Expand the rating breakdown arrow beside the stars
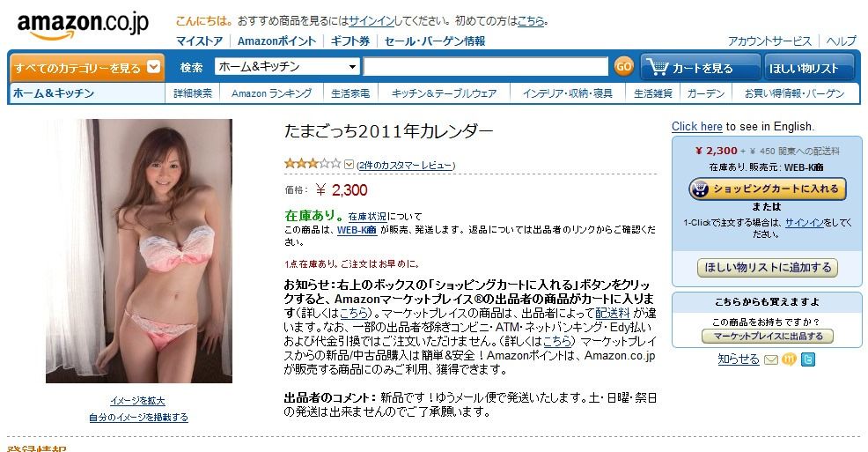 click(349, 165)
